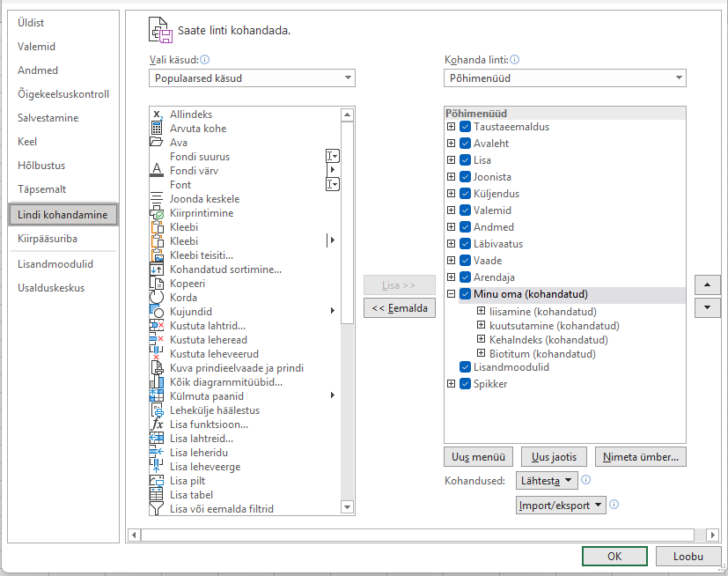Open the Populaarsed käsud dropdown

[252, 78]
